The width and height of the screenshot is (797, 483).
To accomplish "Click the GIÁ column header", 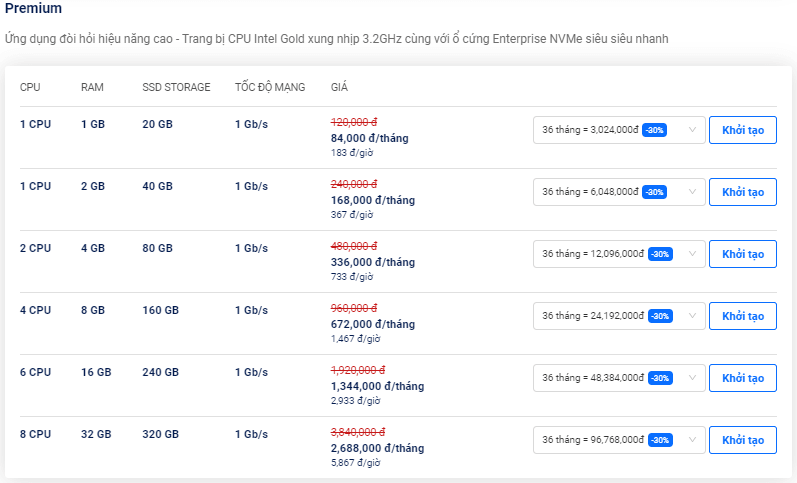I will pyautogui.click(x=339, y=87).
